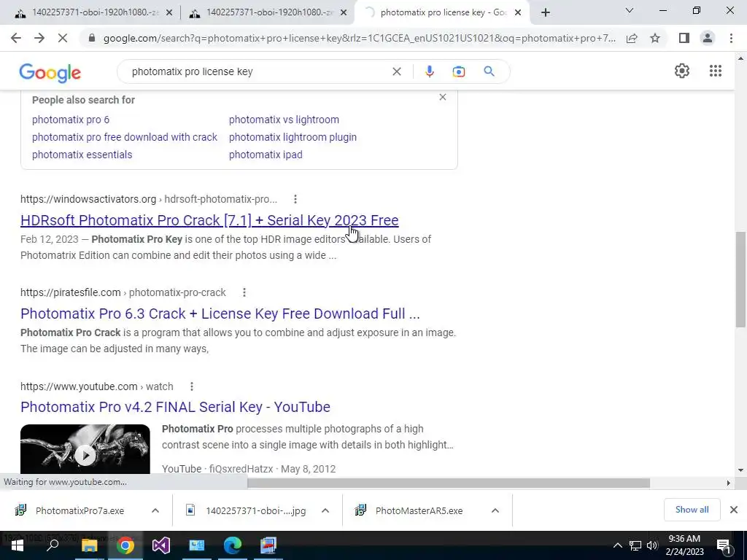Open the volume control in tray
The image size is (747, 560).
click(652, 545)
